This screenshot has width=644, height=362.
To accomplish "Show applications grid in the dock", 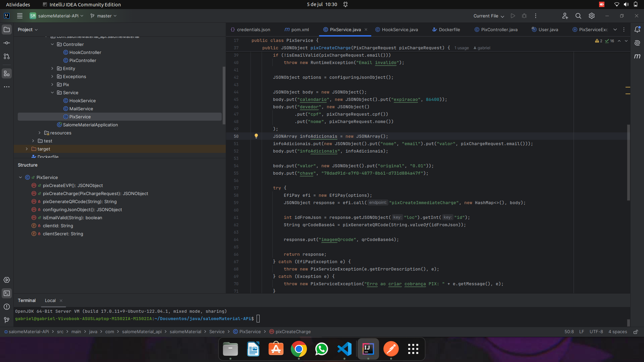I will (413, 349).
